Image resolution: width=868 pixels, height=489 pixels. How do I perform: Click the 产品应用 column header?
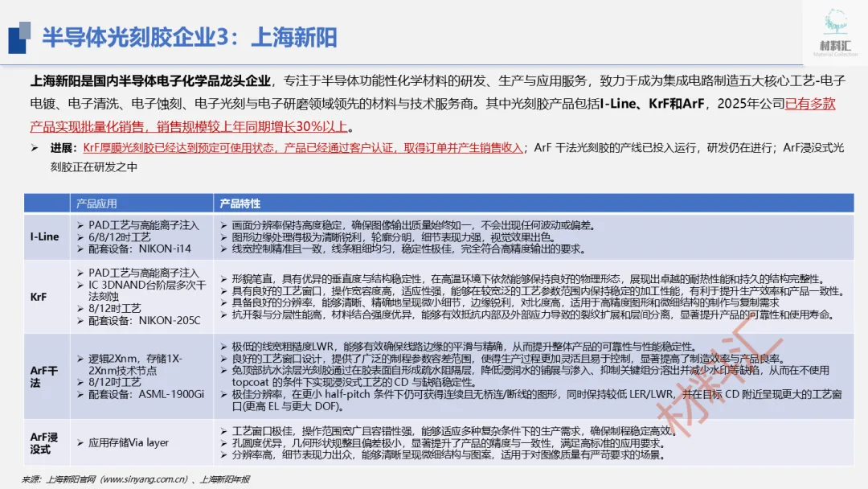[x=96, y=203]
